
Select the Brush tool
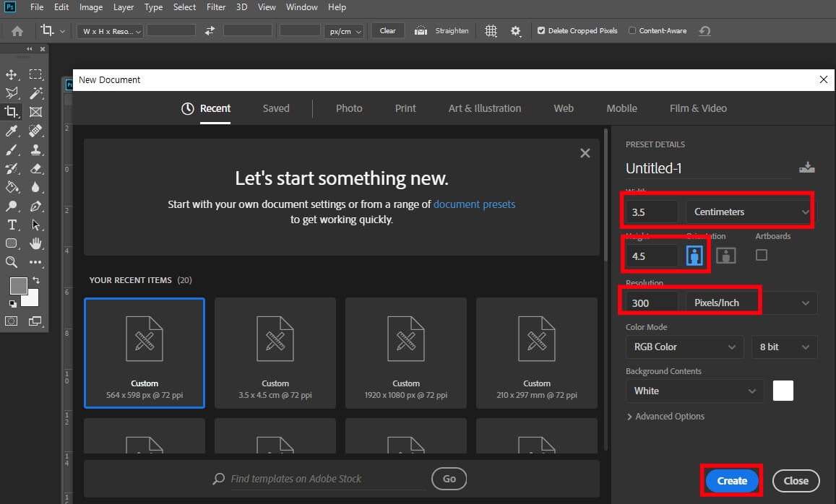11,149
